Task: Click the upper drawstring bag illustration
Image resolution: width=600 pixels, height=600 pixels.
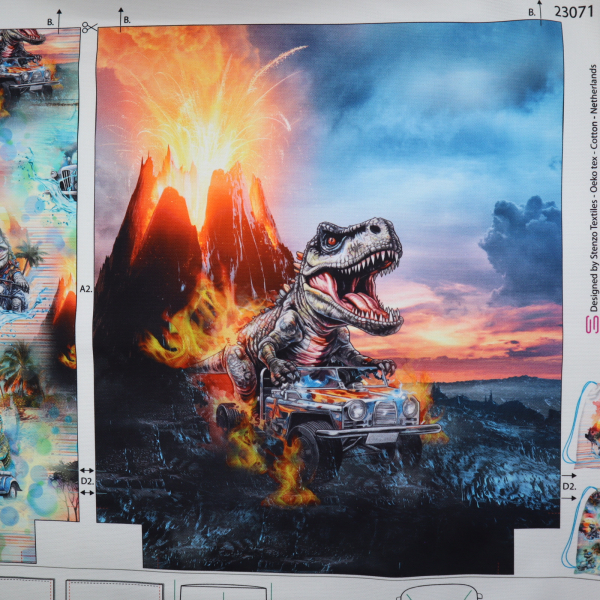Action: pos(582,424)
